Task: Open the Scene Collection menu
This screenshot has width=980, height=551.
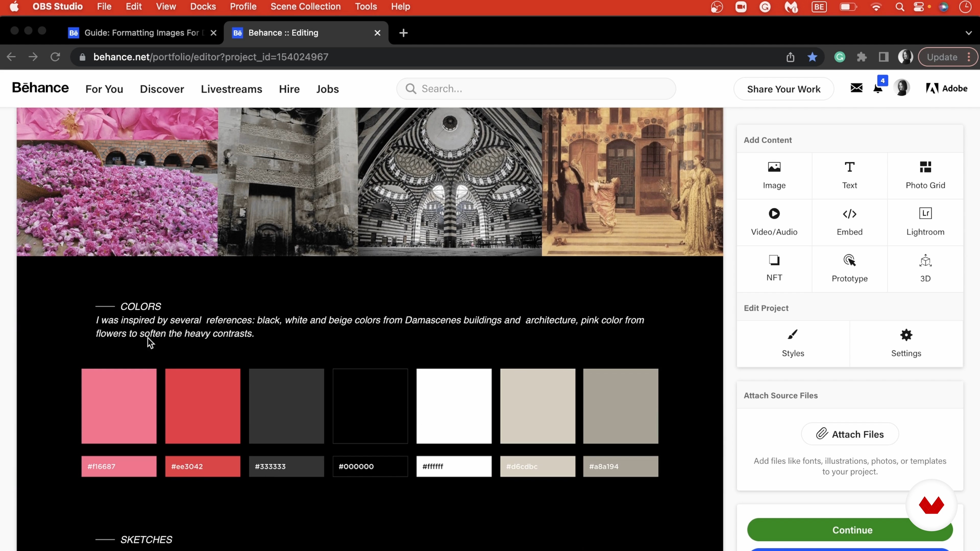Action: point(305,7)
